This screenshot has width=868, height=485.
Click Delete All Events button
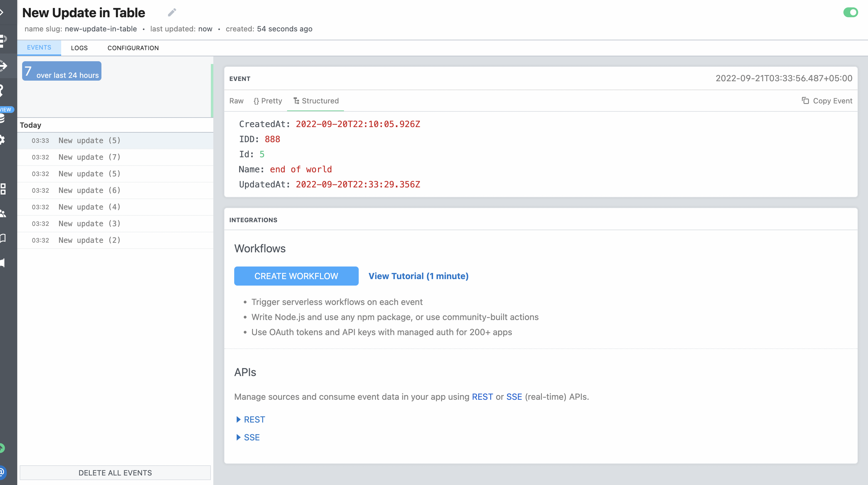(x=115, y=472)
